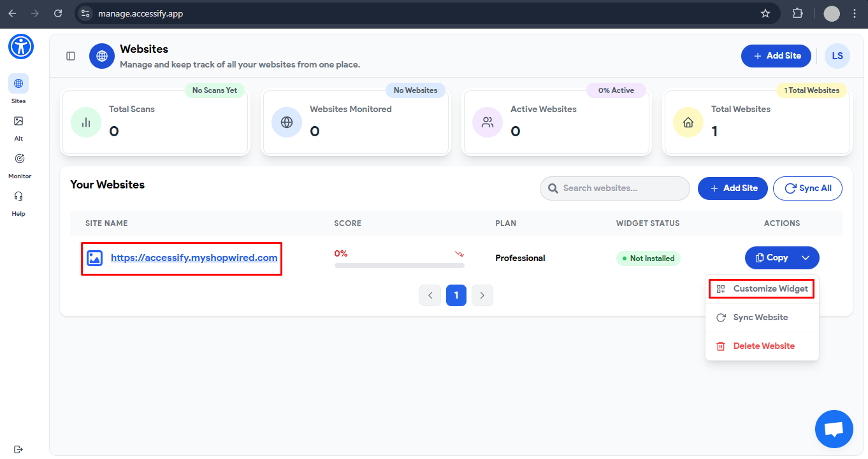Screen dimensions: 868x459
Task: Open the accessify.myshopwired.com site link
Action: 194,257
